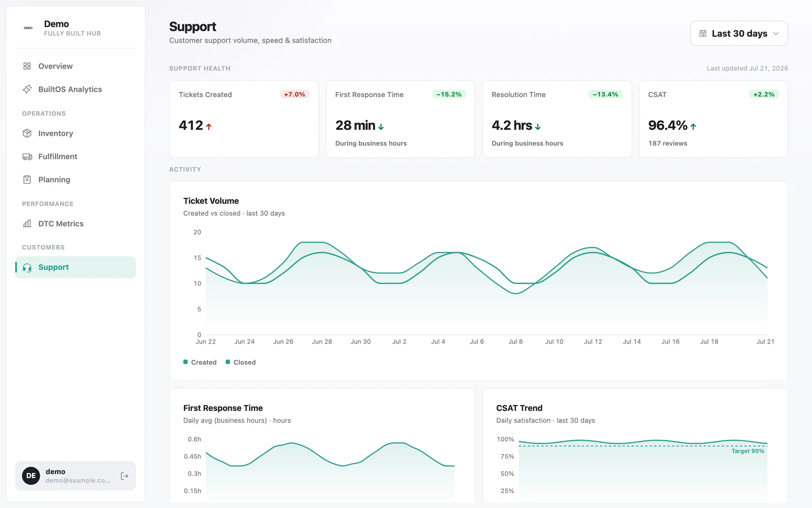Click the DTC Metrics bar chart icon
This screenshot has height=508, width=812.
(27, 224)
